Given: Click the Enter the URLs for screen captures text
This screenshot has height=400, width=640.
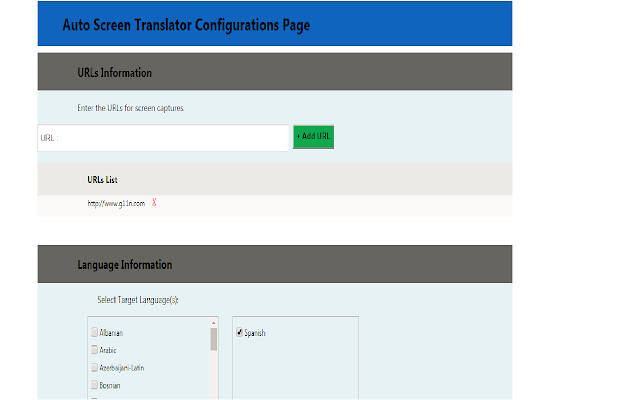Looking at the screenshot, I should pyautogui.click(x=131, y=108).
